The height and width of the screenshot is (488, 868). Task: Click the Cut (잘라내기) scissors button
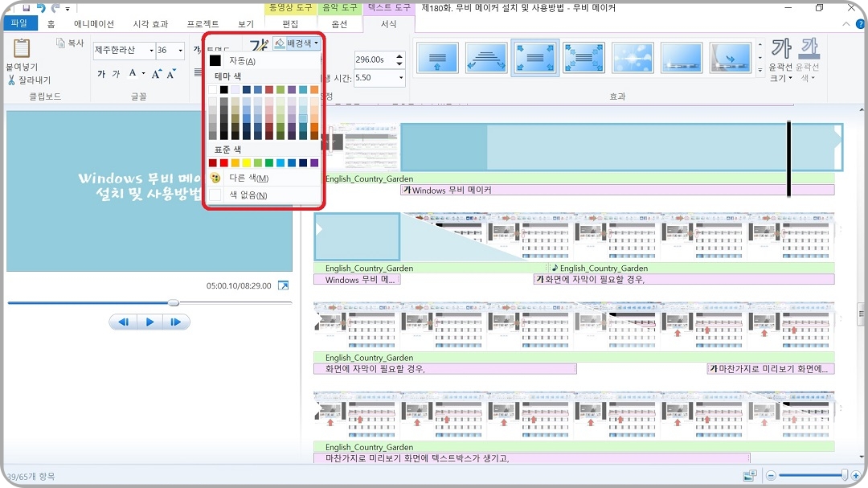click(x=30, y=80)
